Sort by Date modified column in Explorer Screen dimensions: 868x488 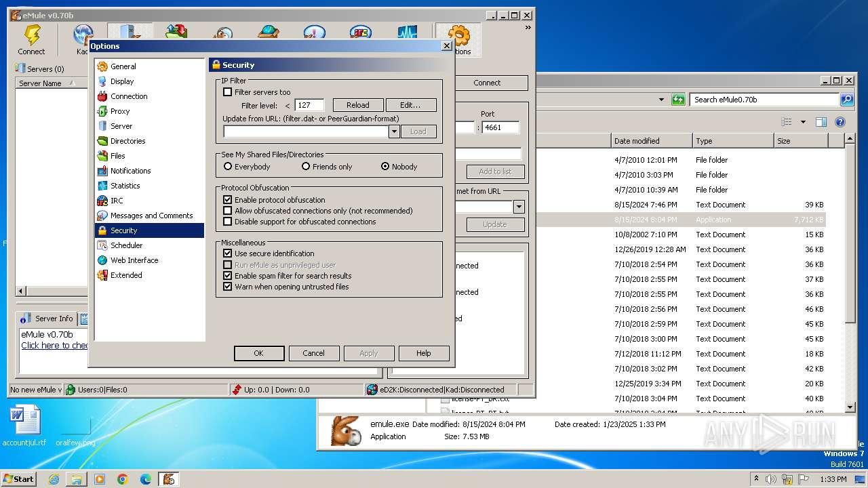click(651, 141)
